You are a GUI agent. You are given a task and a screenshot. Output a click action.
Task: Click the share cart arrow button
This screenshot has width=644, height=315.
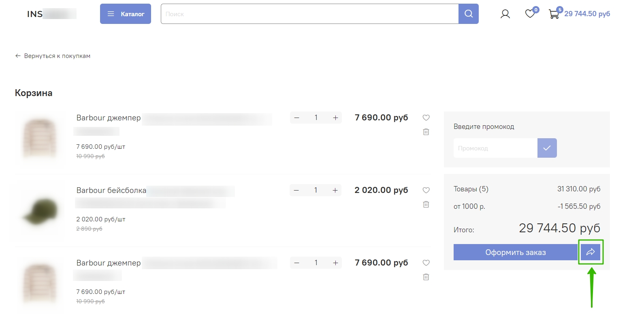click(591, 252)
